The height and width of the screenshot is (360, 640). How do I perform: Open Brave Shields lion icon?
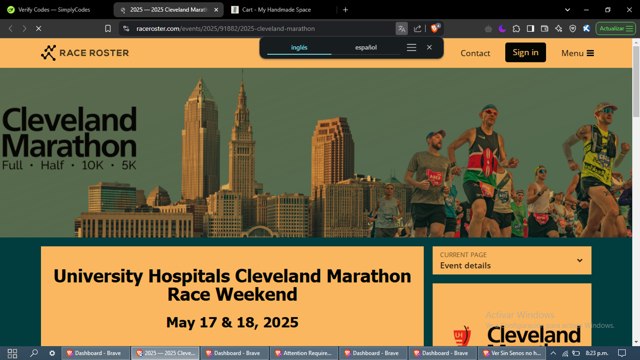[435, 28]
